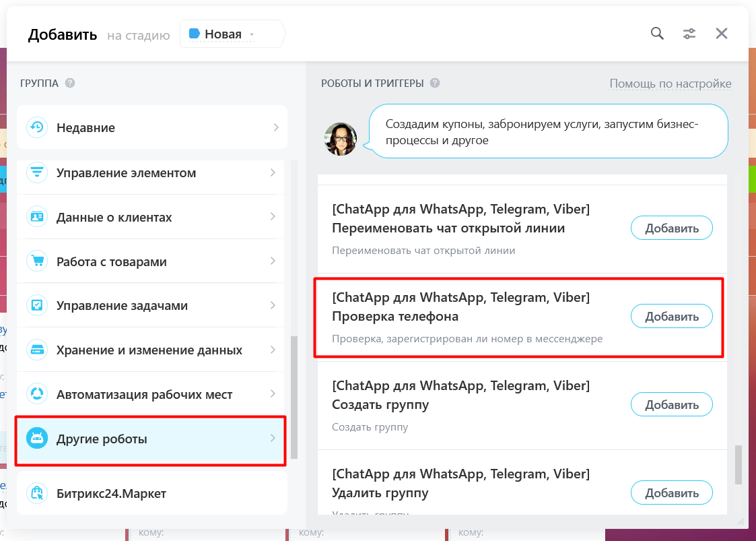Screen dimensions: 756x541
Task: Click the help icon beside ГРУППА
Action: pos(70,84)
